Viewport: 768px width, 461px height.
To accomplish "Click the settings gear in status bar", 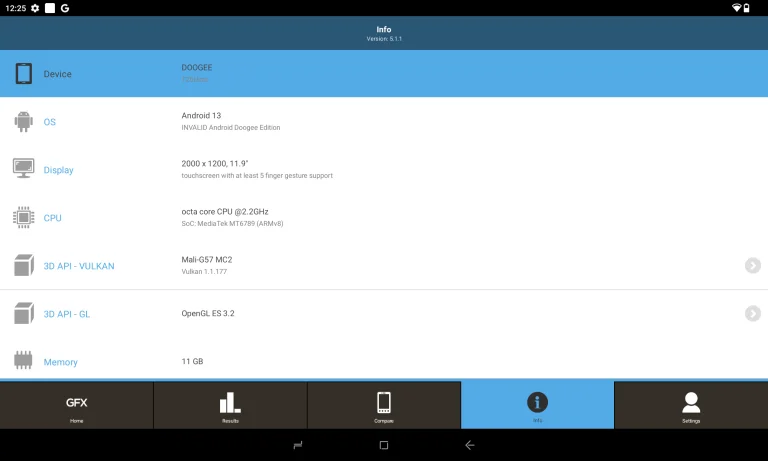I will tap(35, 8).
